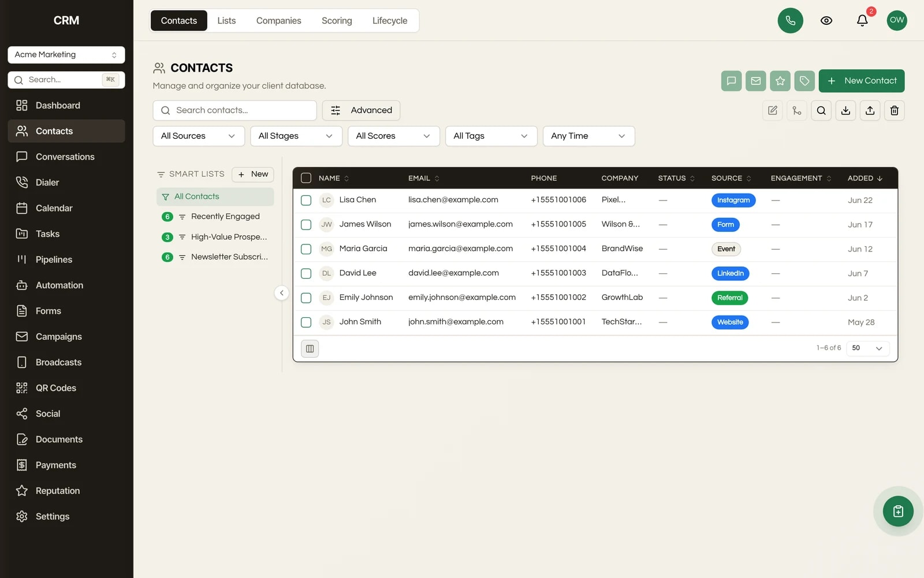Click the Referral source badge
The height and width of the screenshot is (578, 924).
pos(730,298)
